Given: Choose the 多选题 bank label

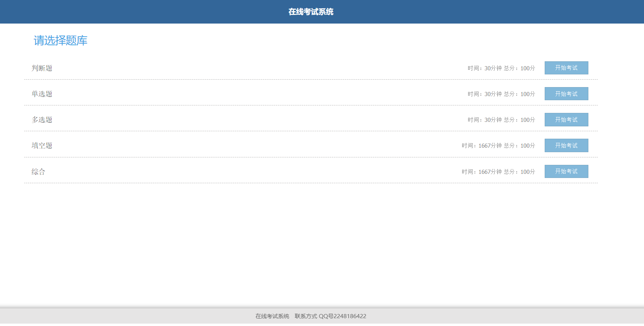Looking at the screenshot, I should tap(42, 120).
